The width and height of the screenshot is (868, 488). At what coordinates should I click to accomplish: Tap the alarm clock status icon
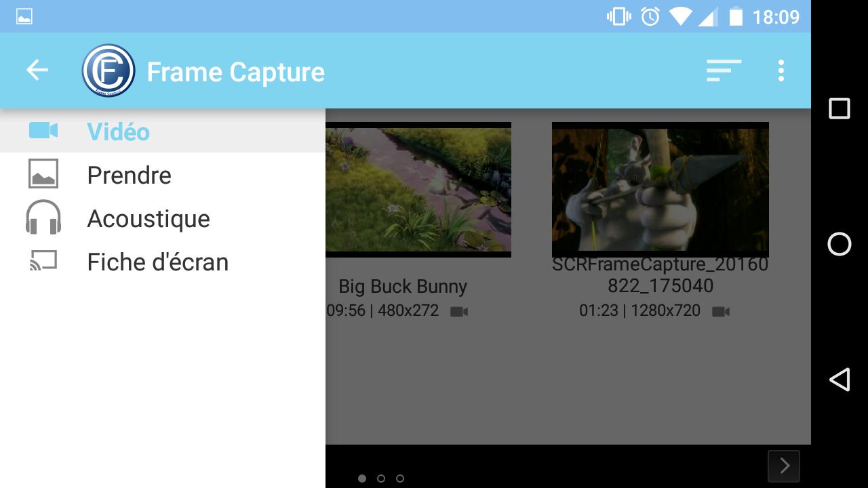pyautogui.click(x=650, y=16)
